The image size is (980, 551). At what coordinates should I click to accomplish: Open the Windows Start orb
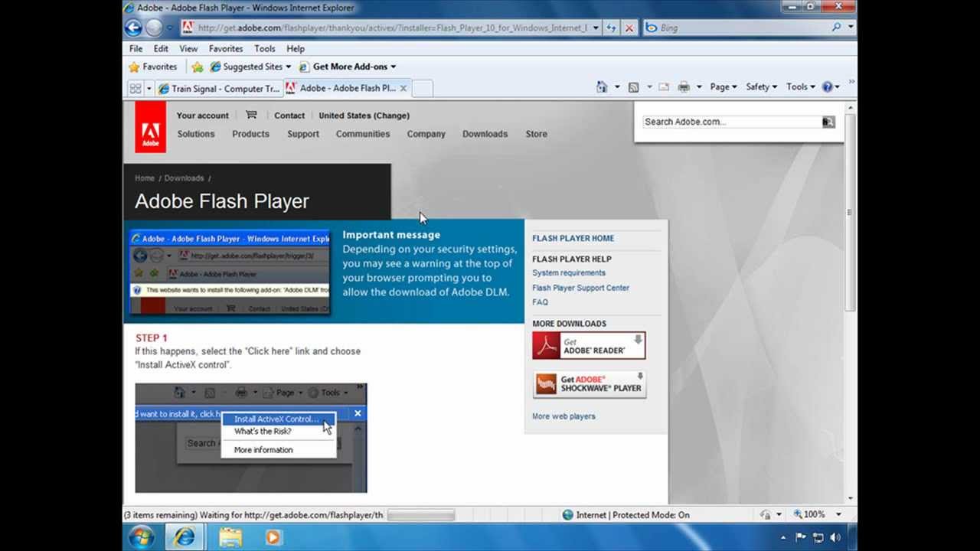coord(141,536)
